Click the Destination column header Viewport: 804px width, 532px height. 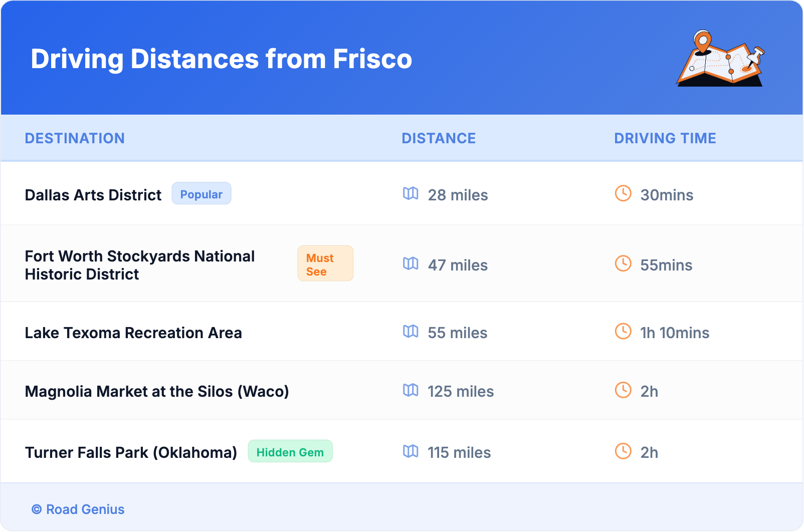click(x=75, y=138)
